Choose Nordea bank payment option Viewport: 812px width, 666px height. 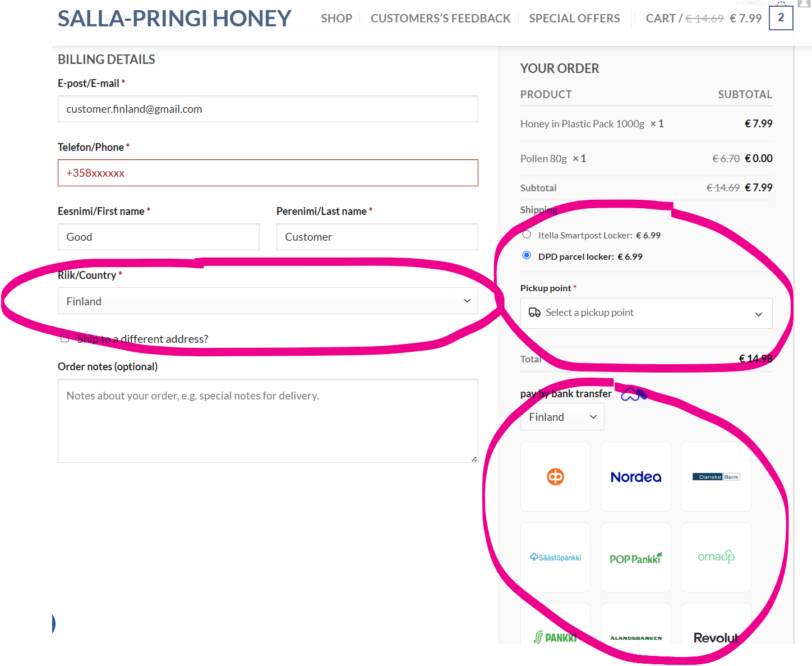point(636,477)
